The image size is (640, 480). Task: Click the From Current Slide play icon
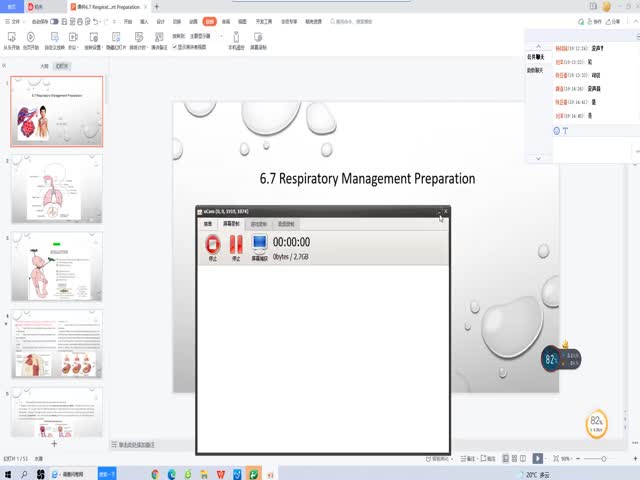pos(31,38)
